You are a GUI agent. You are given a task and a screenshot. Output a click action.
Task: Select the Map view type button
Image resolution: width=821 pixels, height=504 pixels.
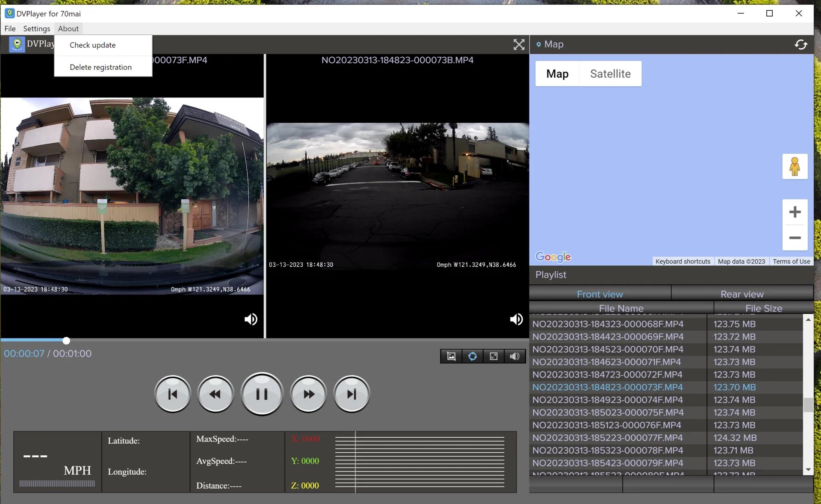tap(557, 74)
